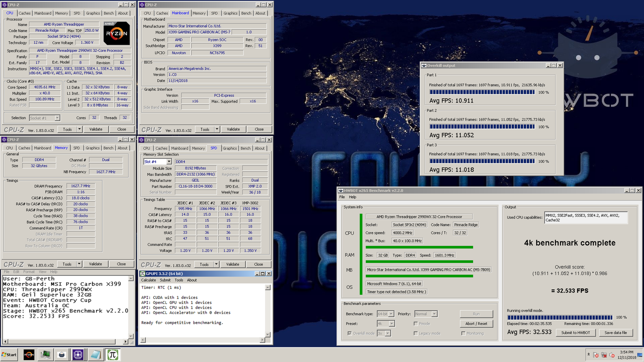Open the Format menu in Notepad

click(x=29, y=272)
